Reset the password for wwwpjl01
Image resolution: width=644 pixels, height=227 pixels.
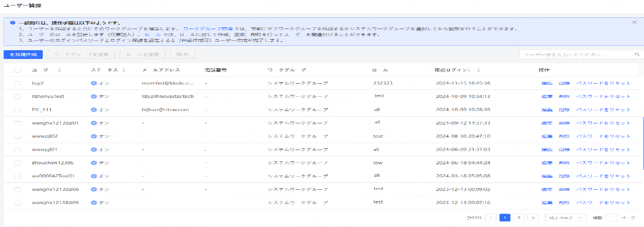tap(603, 149)
